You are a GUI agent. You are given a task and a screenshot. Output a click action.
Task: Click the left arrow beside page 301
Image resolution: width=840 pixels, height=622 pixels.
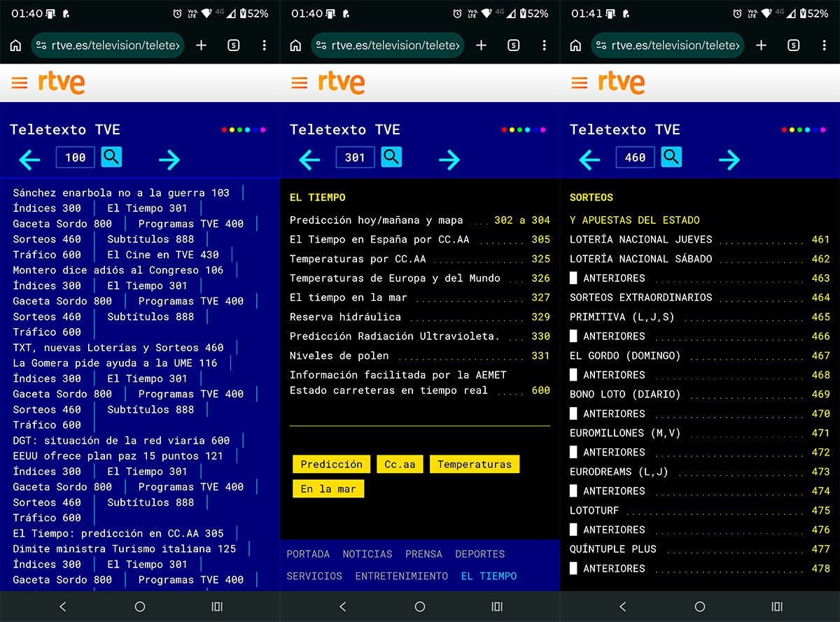[x=309, y=160]
